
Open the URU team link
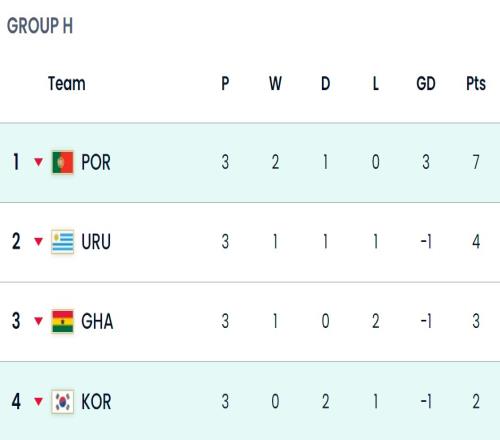pyautogui.click(x=96, y=242)
